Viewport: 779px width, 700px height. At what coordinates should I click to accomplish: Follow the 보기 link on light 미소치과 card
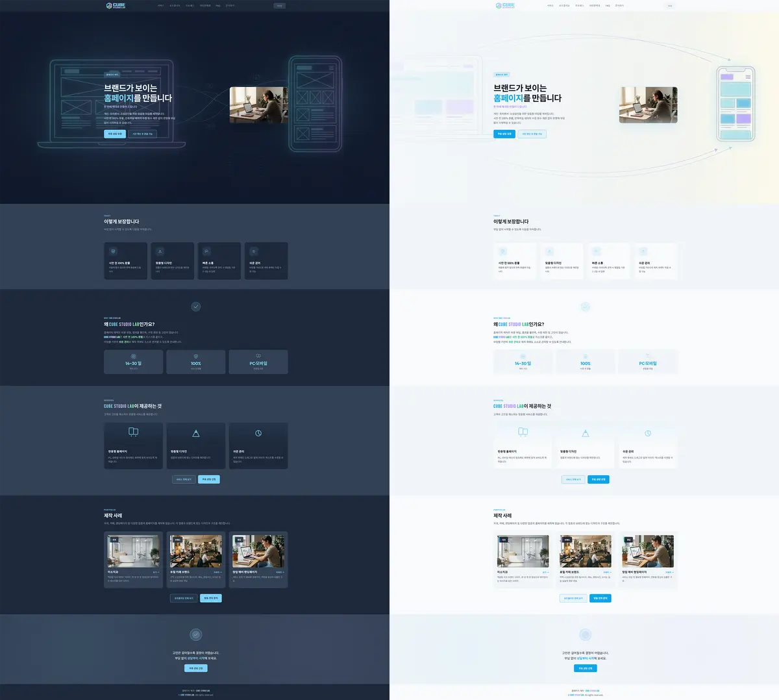[x=545, y=572]
